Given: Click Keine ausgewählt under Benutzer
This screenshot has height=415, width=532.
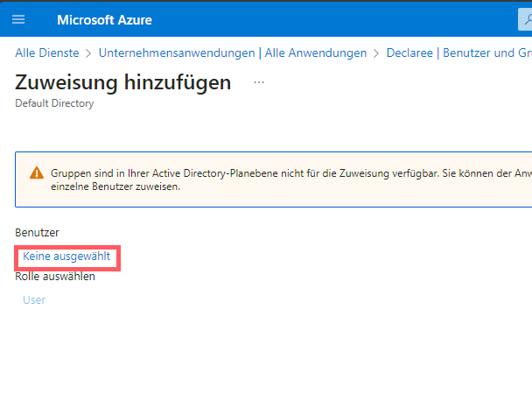Looking at the screenshot, I should click(66, 256).
